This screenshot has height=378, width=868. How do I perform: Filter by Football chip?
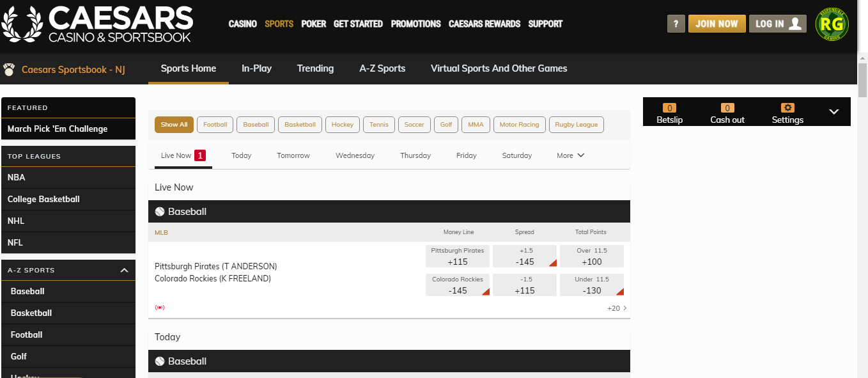click(215, 125)
